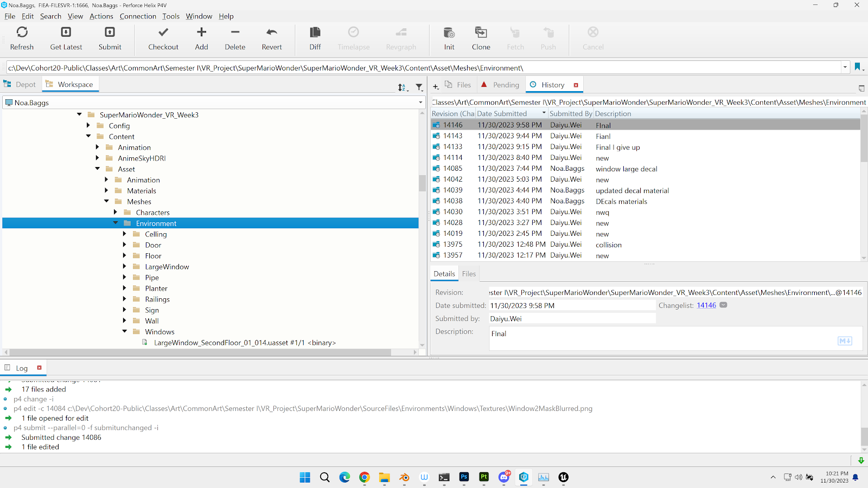This screenshot has width=868, height=488.
Task: Click in the address path field
Action: tap(423, 68)
